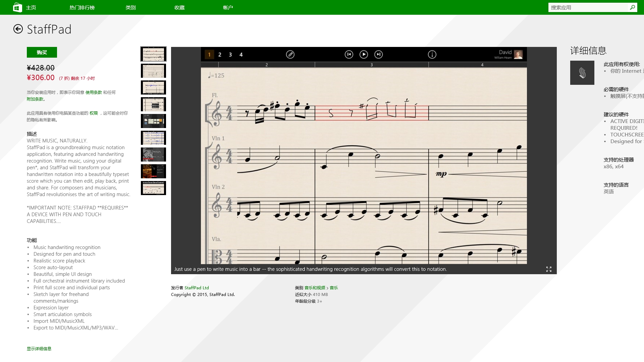Viewport: 644px width, 362px height.
Task: Click the StaffPad app logo tile
Action: (582, 73)
